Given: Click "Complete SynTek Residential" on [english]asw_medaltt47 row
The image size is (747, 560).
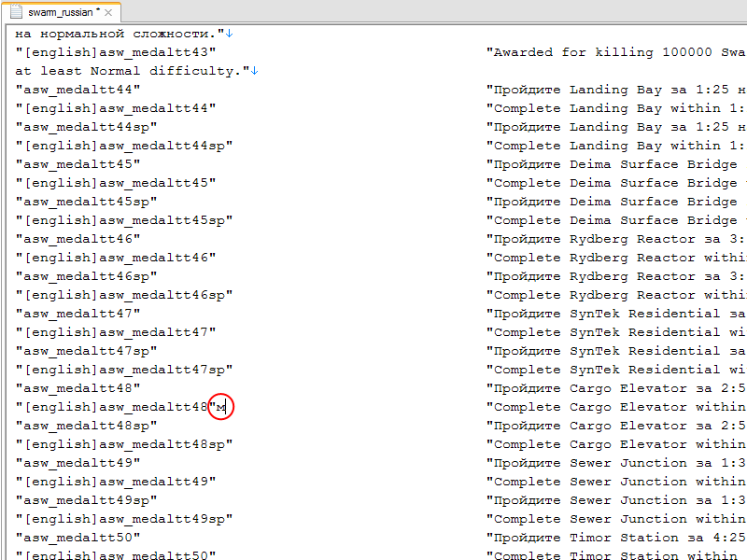Looking at the screenshot, I should point(616,332).
